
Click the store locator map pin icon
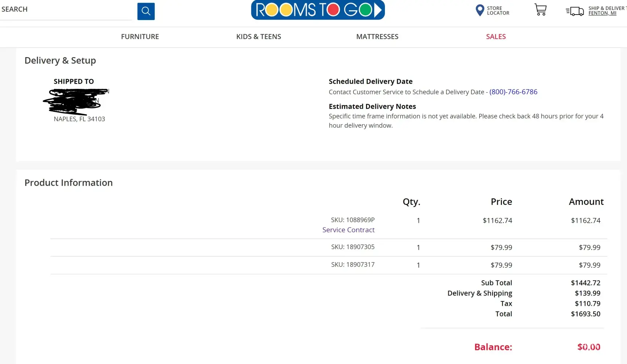pyautogui.click(x=480, y=10)
